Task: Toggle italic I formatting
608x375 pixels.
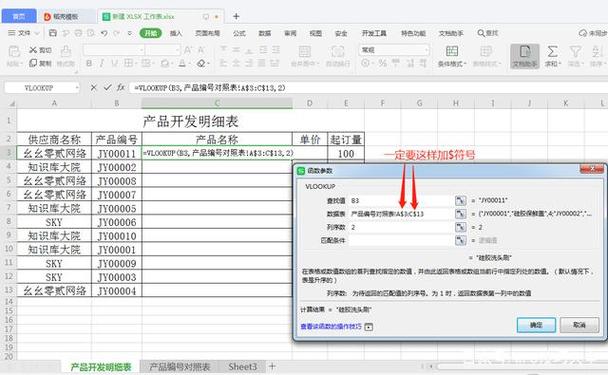Action: point(102,63)
